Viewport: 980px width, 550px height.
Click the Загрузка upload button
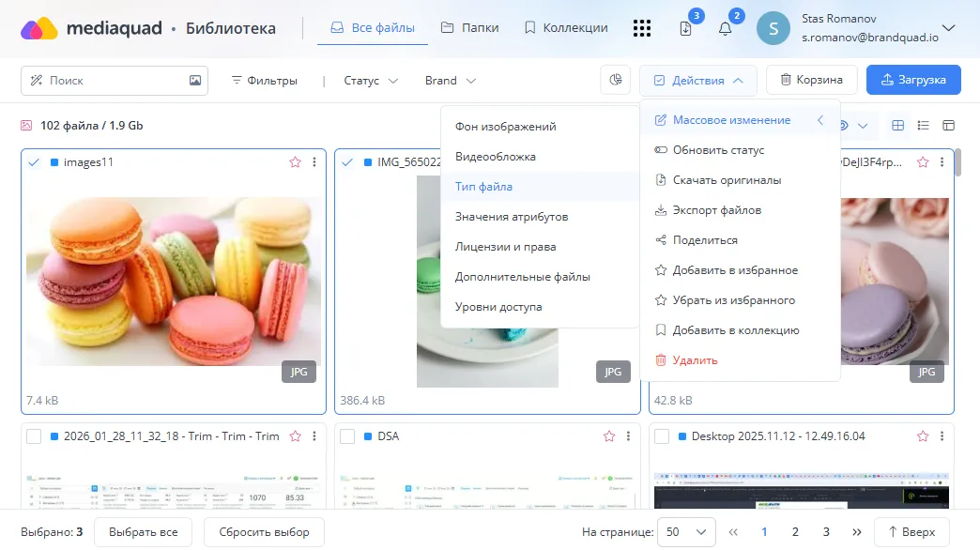pyautogui.click(x=912, y=80)
